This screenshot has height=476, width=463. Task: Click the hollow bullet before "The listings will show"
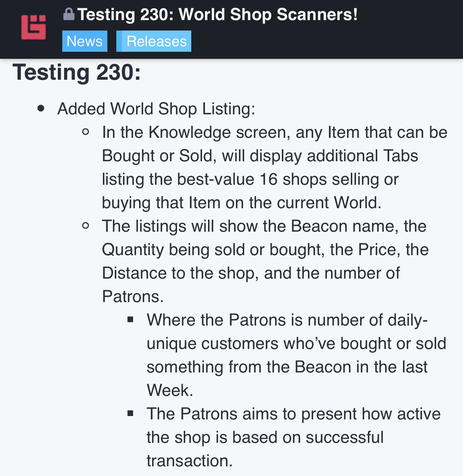(86, 226)
